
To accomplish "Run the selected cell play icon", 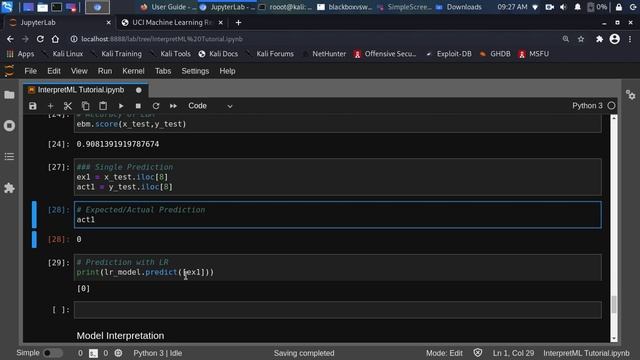I will tap(121, 106).
